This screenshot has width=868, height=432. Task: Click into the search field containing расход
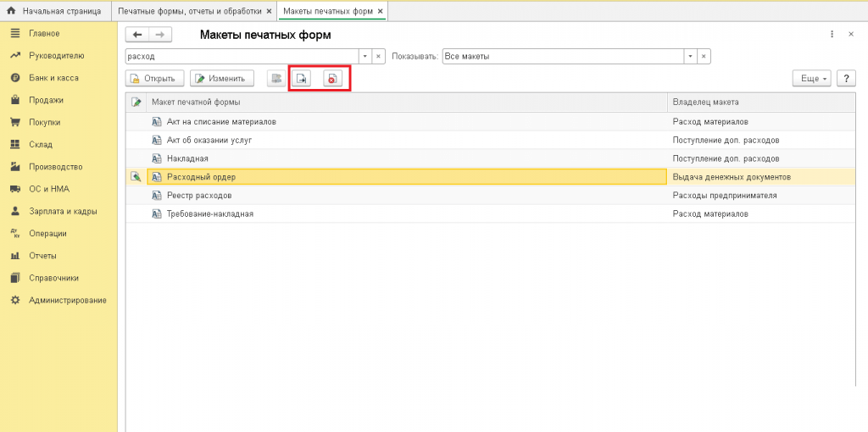click(x=242, y=56)
